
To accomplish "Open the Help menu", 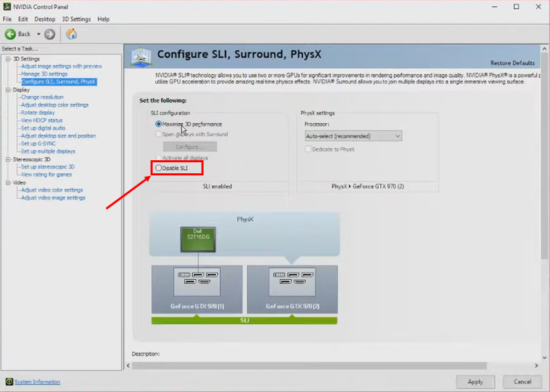I will 103,19.
